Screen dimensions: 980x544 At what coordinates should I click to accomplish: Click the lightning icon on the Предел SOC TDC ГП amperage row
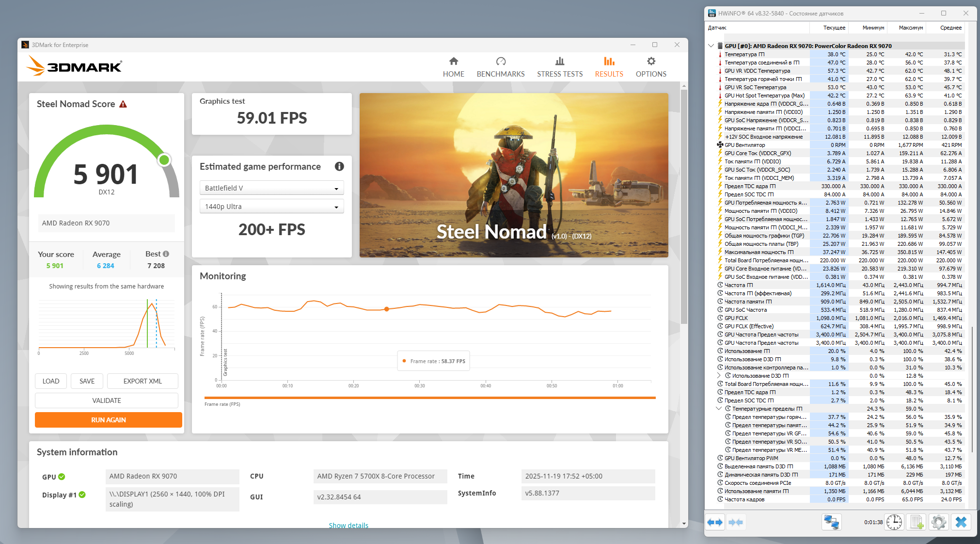click(720, 194)
